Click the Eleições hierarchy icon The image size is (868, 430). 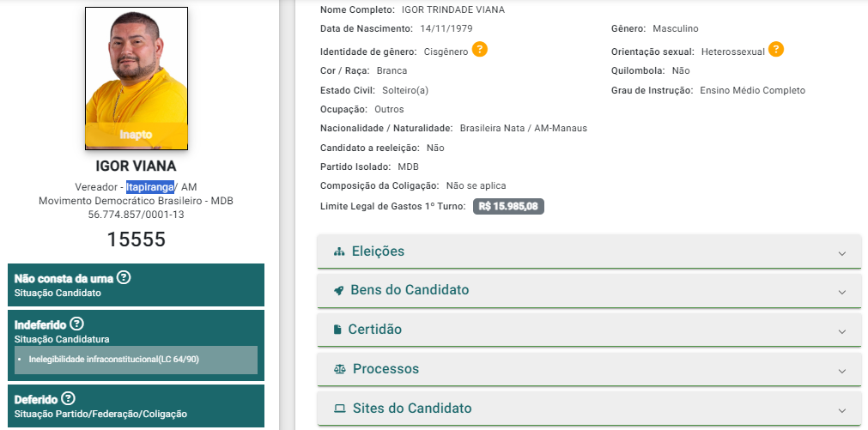(x=339, y=251)
